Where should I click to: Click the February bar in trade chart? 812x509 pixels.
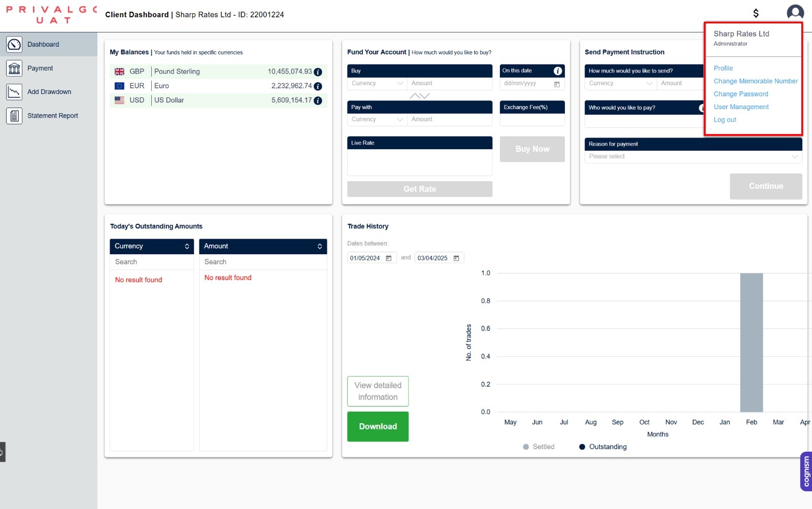751,343
